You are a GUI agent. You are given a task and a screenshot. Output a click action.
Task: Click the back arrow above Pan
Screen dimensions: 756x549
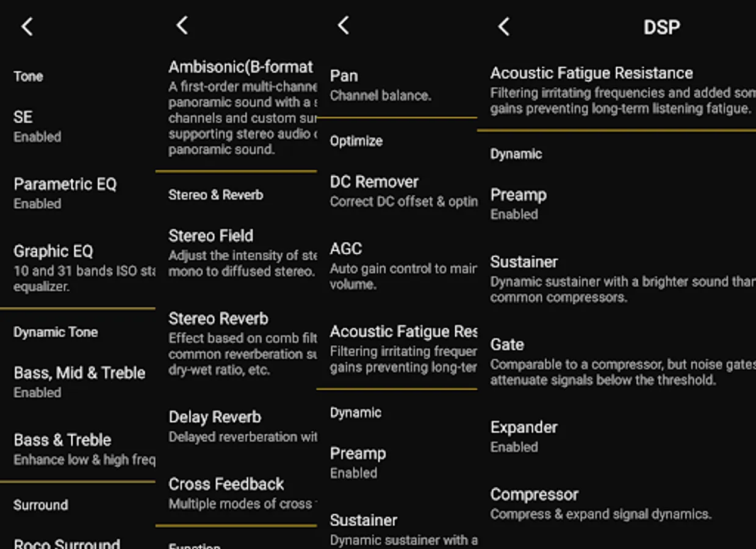click(343, 26)
